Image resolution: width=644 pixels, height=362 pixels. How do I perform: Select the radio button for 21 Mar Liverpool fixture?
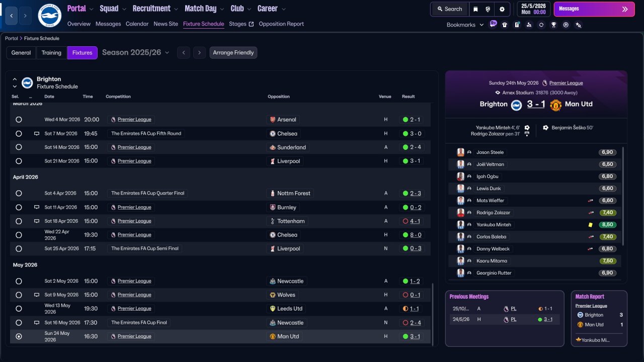pyautogui.click(x=19, y=161)
